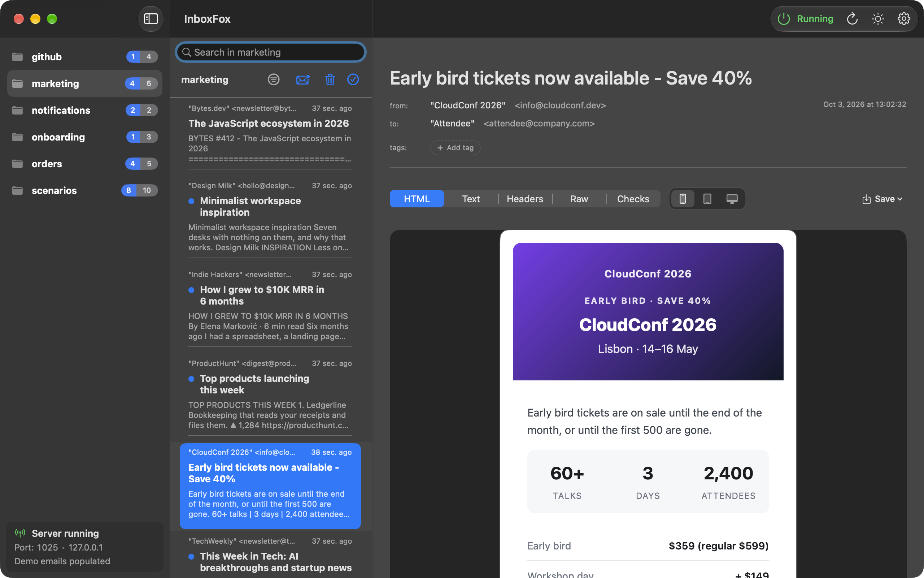Select the marketing mailbox folder
The height and width of the screenshot is (578, 924).
pos(85,83)
